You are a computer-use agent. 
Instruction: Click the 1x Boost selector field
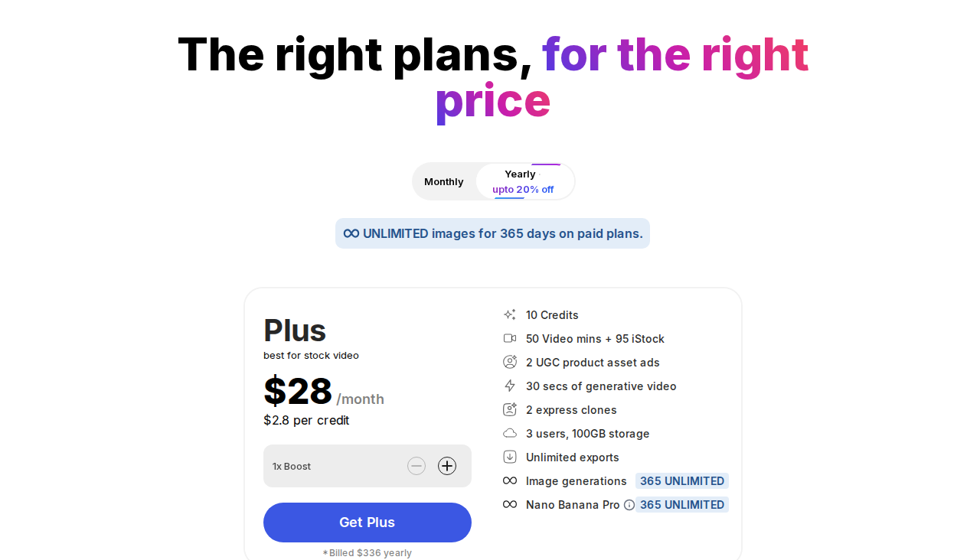tap(337, 465)
